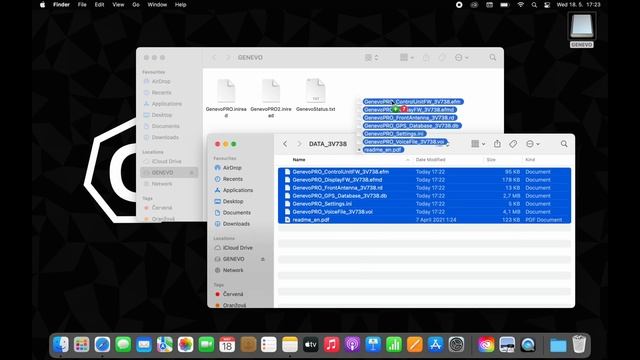Open the View menu
Screen dimensions: 640x360
coord(118,5)
